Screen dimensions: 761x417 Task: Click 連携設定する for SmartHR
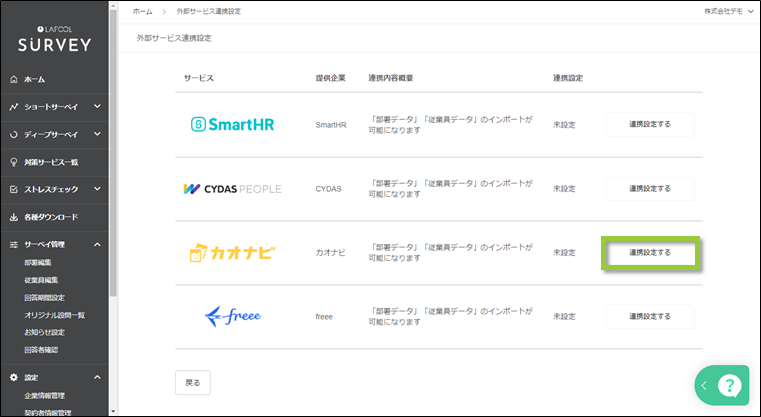(x=649, y=124)
